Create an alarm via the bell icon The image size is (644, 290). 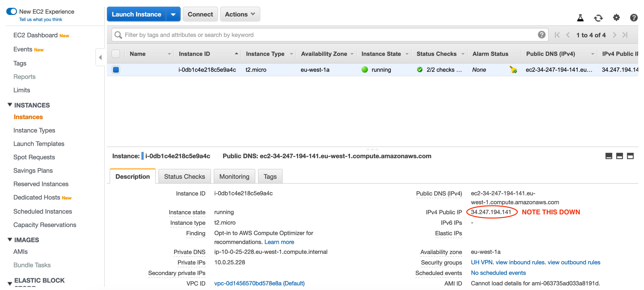[513, 70]
